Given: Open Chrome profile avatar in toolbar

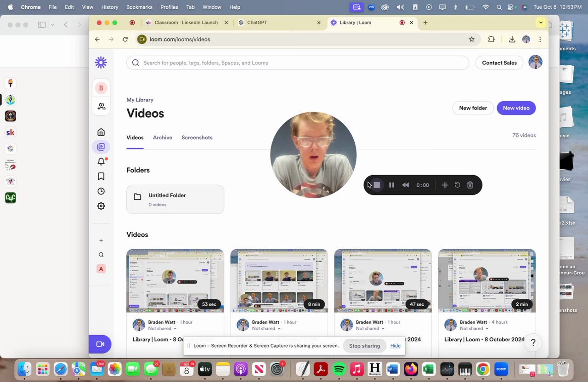Looking at the screenshot, I should [526, 40].
